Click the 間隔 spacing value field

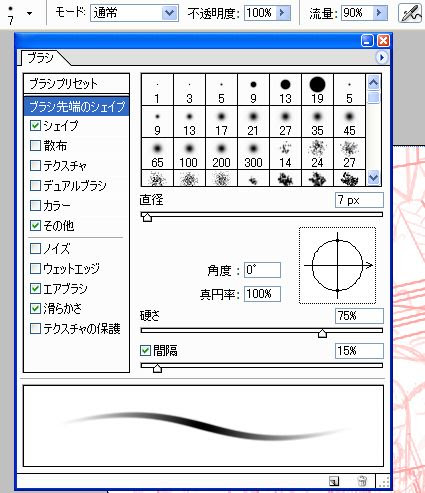[359, 351]
